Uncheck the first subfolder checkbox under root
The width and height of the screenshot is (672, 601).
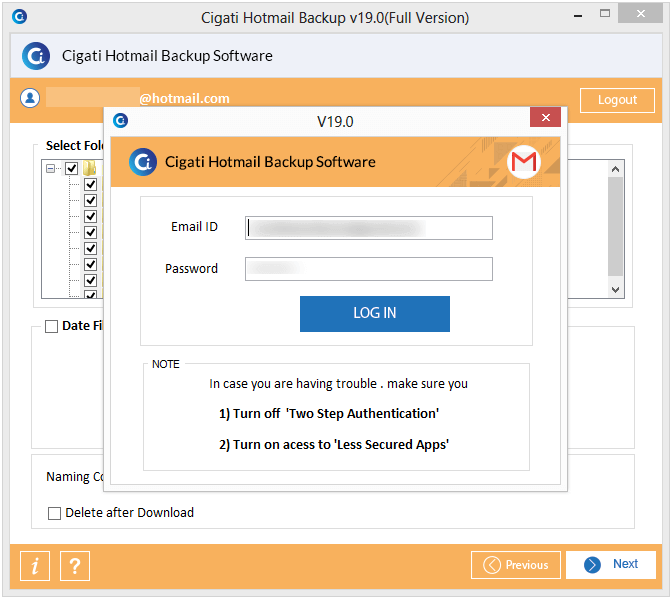click(90, 184)
